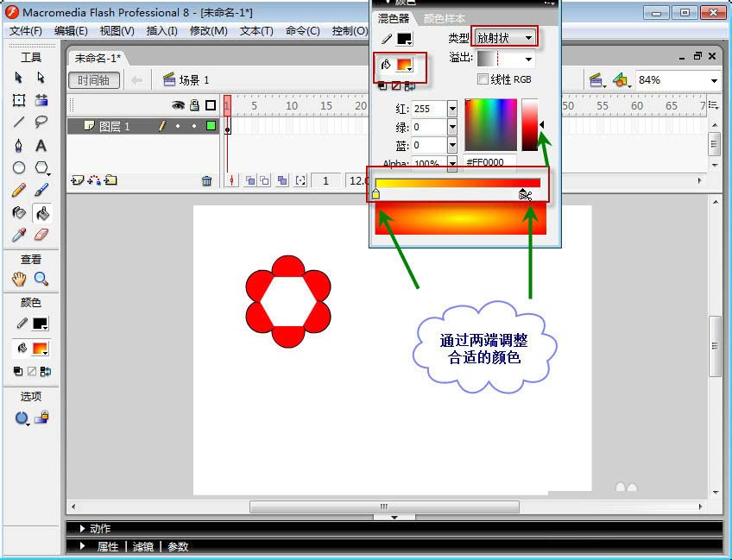Click the 场景 1 scene label
This screenshot has width=732, height=560.
coord(193,80)
